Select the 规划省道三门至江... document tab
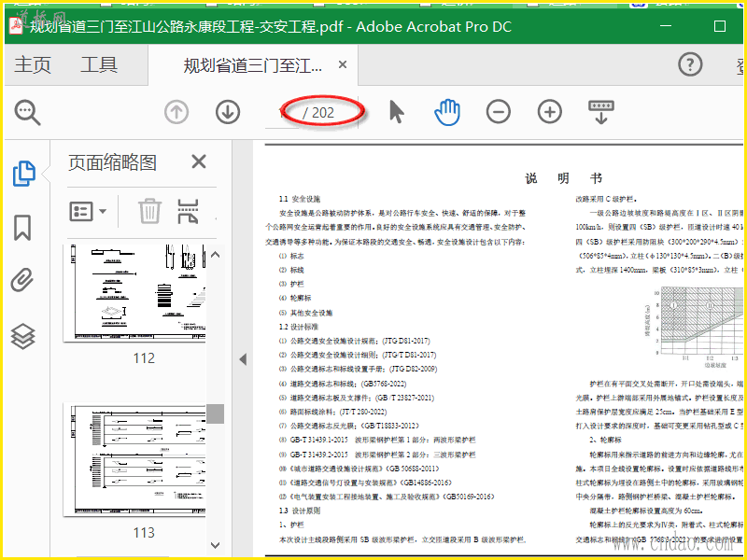The image size is (747, 560). 252,65
